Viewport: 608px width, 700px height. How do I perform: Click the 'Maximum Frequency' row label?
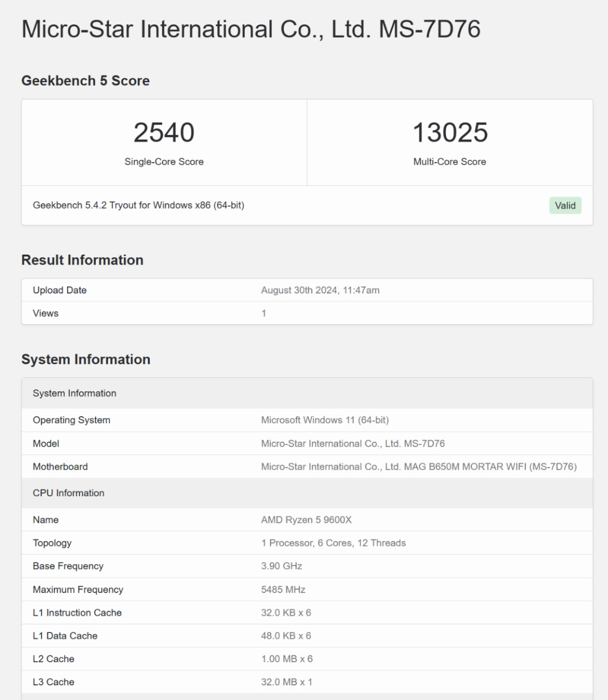(78, 590)
